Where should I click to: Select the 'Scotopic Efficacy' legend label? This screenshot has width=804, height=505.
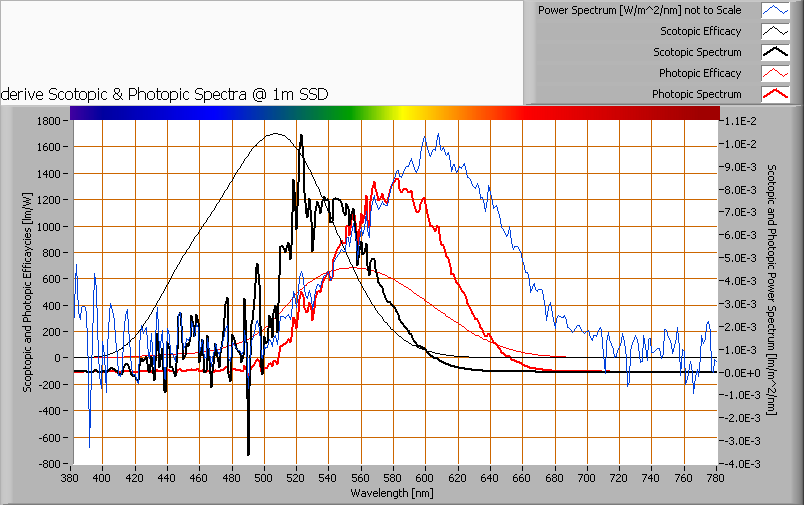click(700, 31)
